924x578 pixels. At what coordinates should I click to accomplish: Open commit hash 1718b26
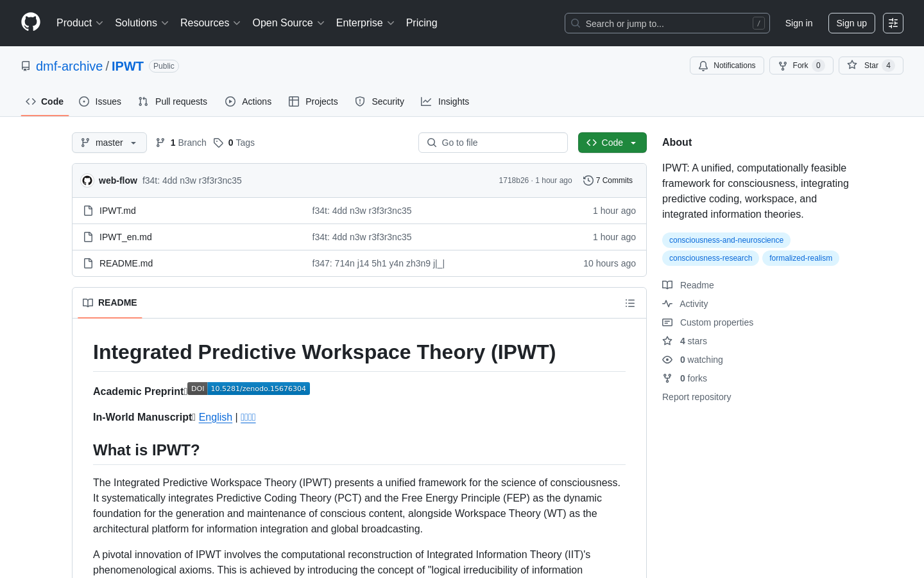[514, 180]
